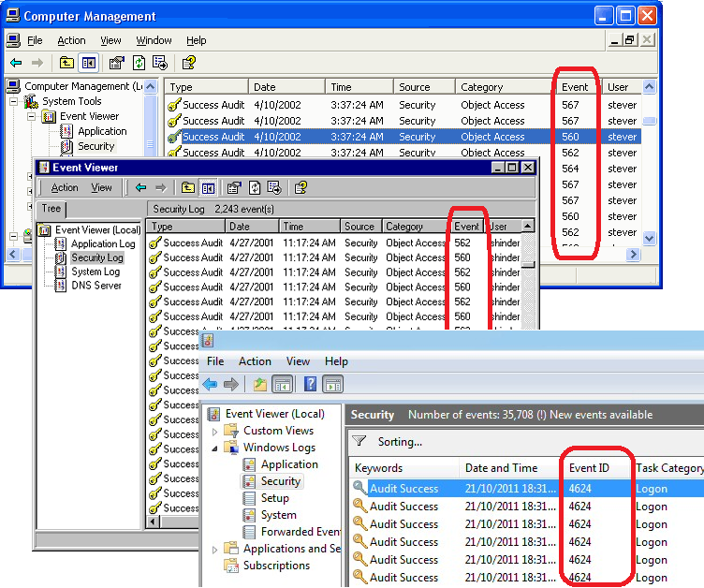
Task: Collapse Windows Logs in front Event Viewer
Action: click(x=214, y=448)
